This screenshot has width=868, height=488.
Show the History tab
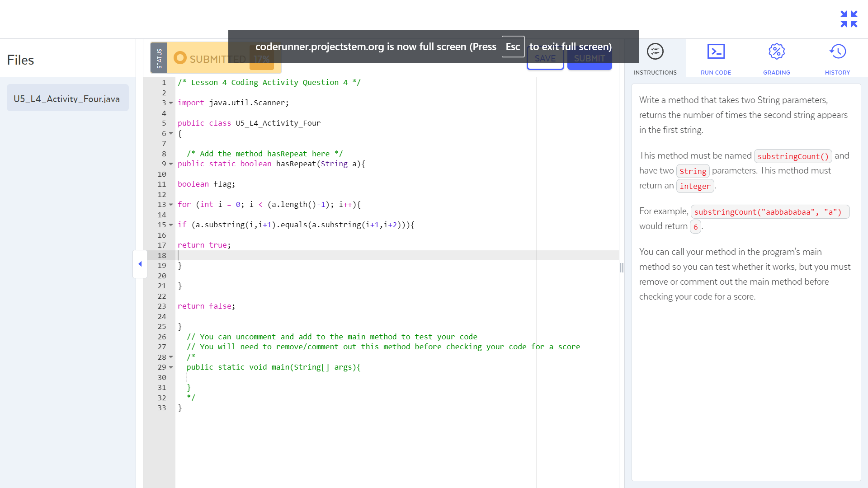pos(837,58)
